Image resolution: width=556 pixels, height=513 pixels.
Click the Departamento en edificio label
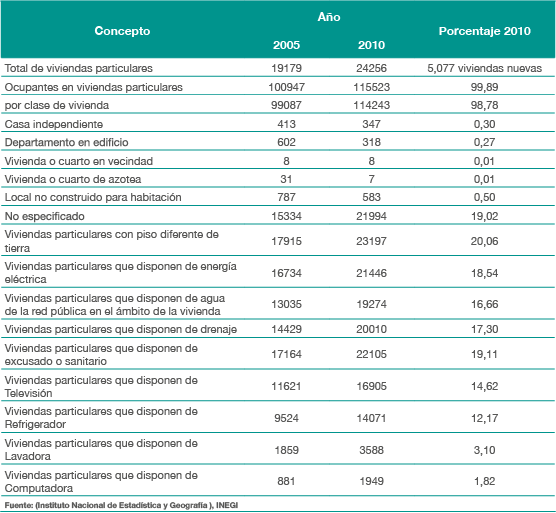(x=66, y=142)
